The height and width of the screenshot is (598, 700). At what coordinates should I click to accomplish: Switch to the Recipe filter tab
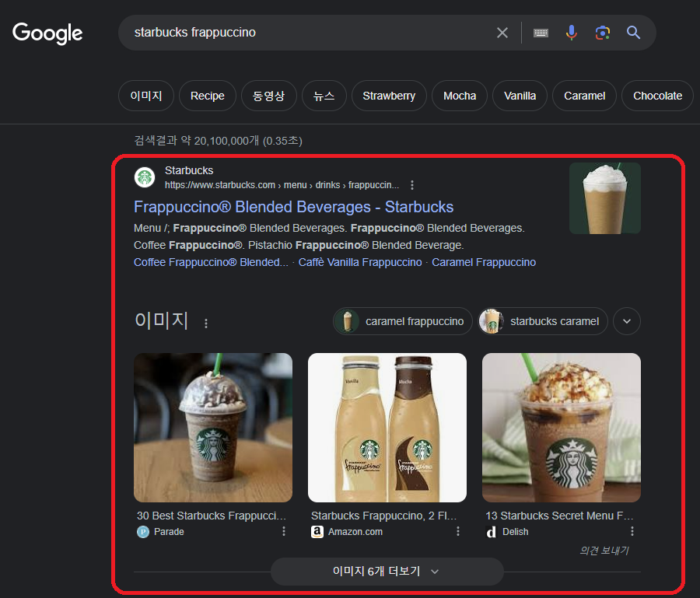pyautogui.click(x=207, y=95)
